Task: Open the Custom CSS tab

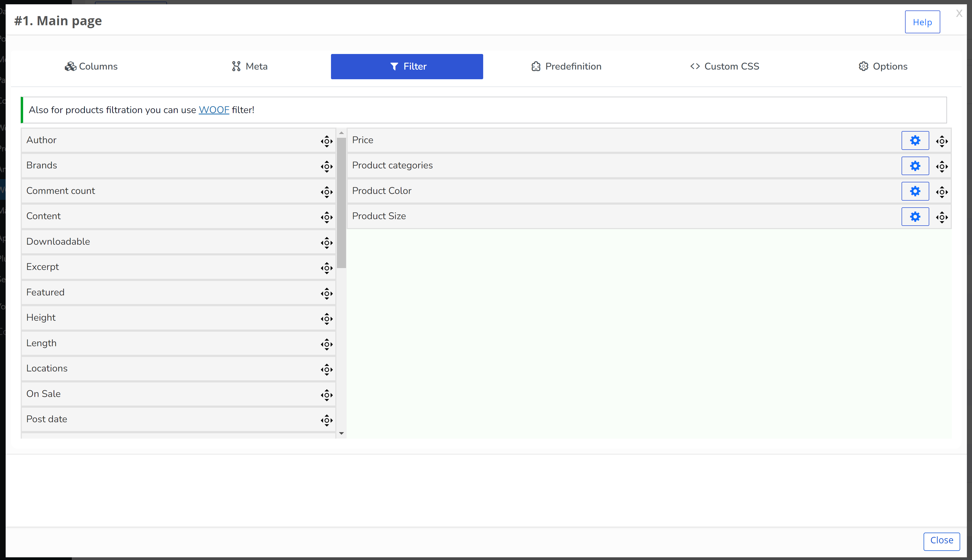Action: click(x=724, y=66)
